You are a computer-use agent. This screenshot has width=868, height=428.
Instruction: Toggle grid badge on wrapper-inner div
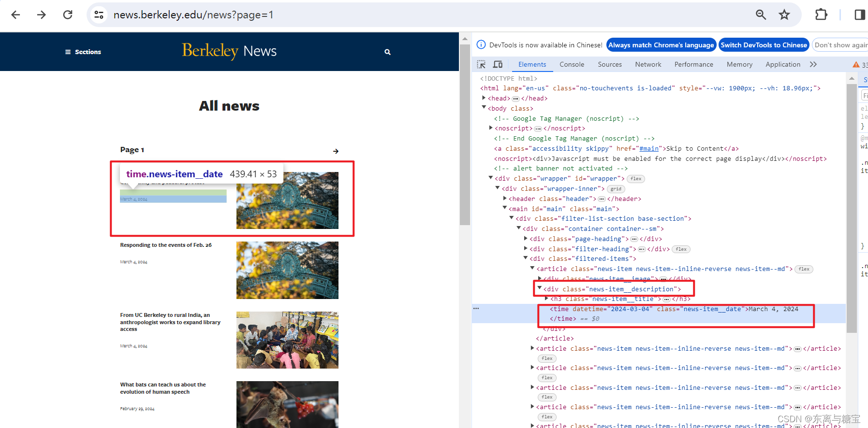click(x=616, y=189)
